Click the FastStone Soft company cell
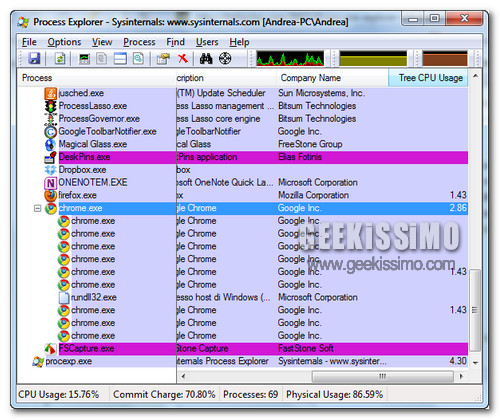Image resolution: width=500 pixels, height=420 pixels. (x=306, y=349)
